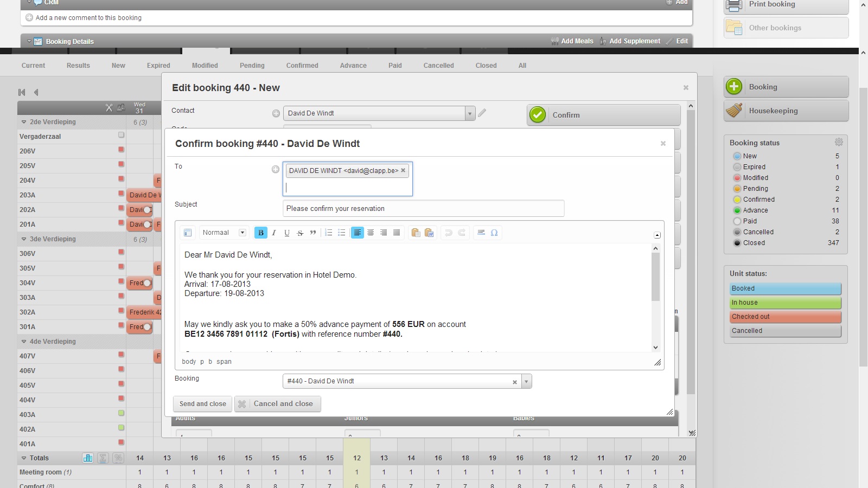Edit the contact with the pencil icon
This screenshot has height=488, width=868.
[x=482, y=113]
